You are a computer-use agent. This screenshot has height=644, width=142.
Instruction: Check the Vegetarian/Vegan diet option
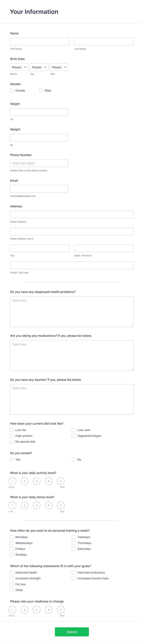73,436
